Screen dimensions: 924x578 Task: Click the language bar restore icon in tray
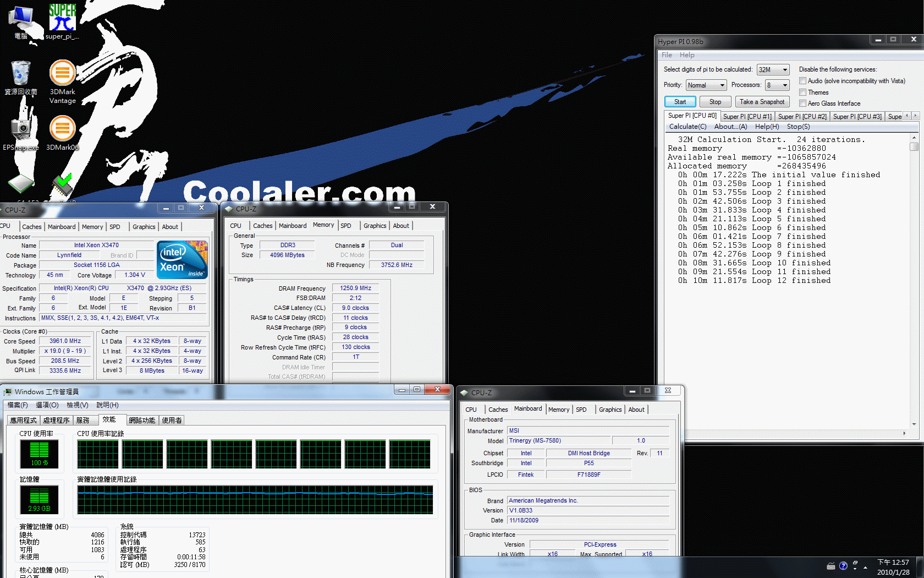point(855,563)
